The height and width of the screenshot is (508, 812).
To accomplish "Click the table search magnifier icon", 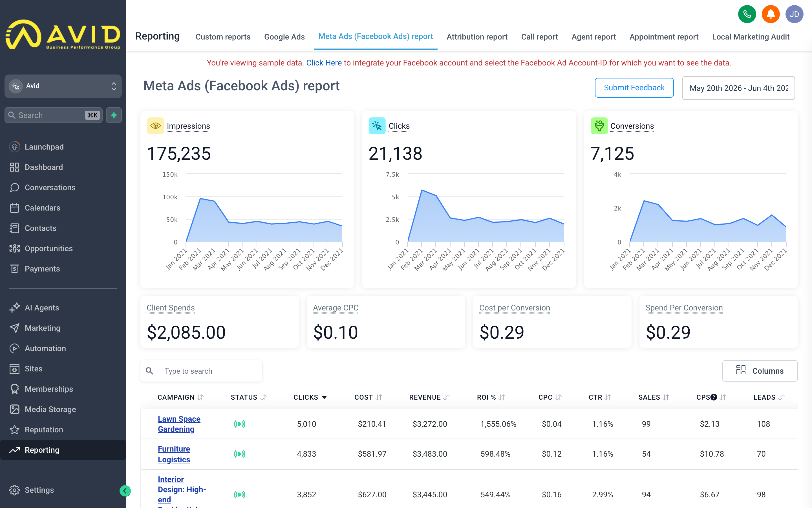I will pos(150,371).
